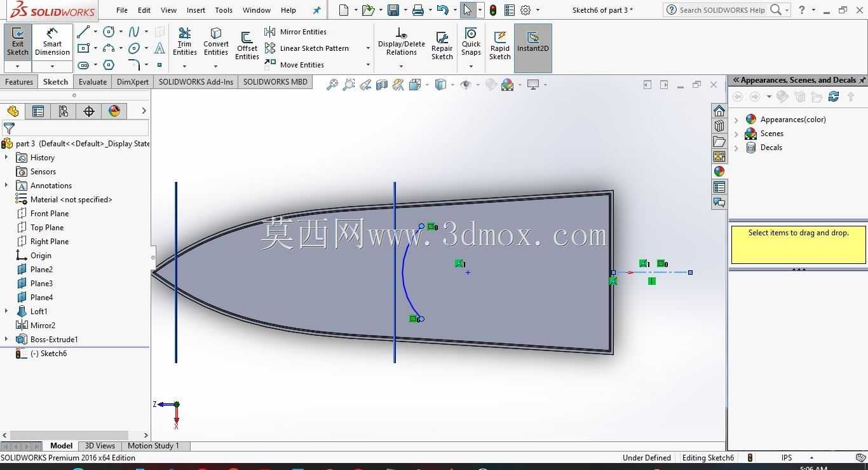This screenshot has height=470, width=868.
Task: Open the Smart Dimension dropdown arrow
Action: (x=52, y=67)
